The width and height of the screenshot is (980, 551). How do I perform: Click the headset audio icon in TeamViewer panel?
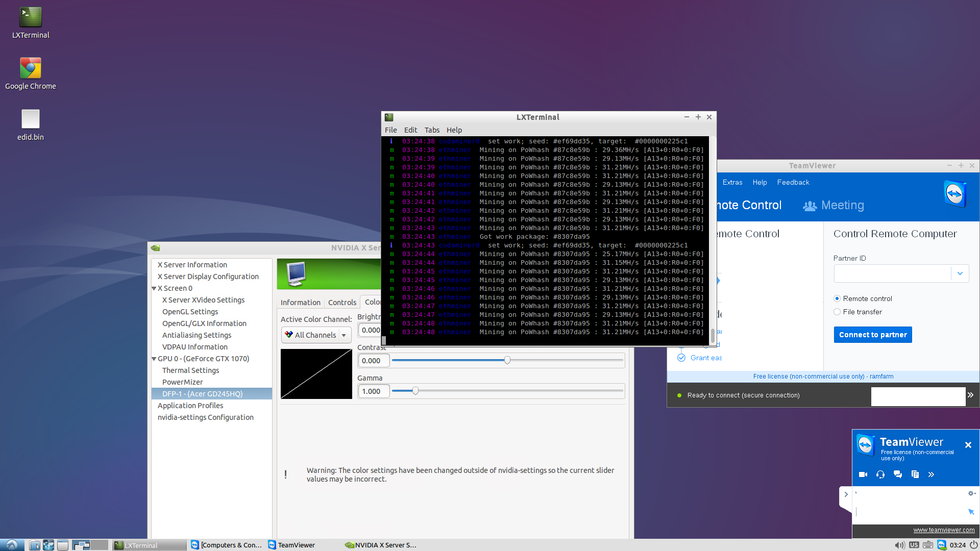880,474
